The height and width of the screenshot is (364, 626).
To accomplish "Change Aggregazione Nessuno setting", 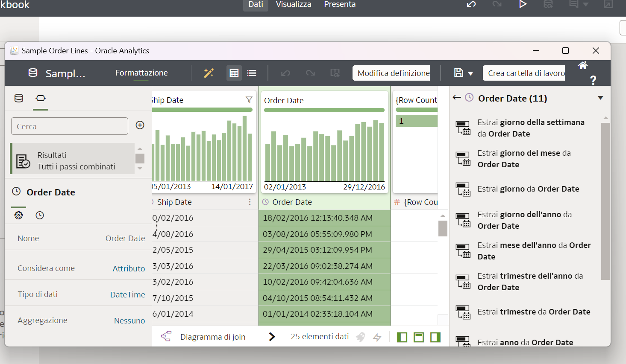I will (x=129, y=320).
